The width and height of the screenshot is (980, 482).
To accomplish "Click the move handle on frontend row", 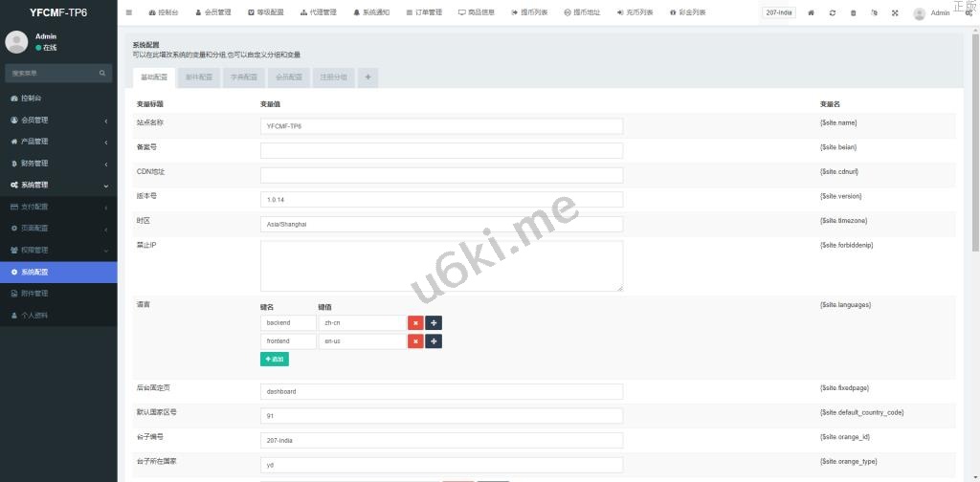I will point(434,341).
